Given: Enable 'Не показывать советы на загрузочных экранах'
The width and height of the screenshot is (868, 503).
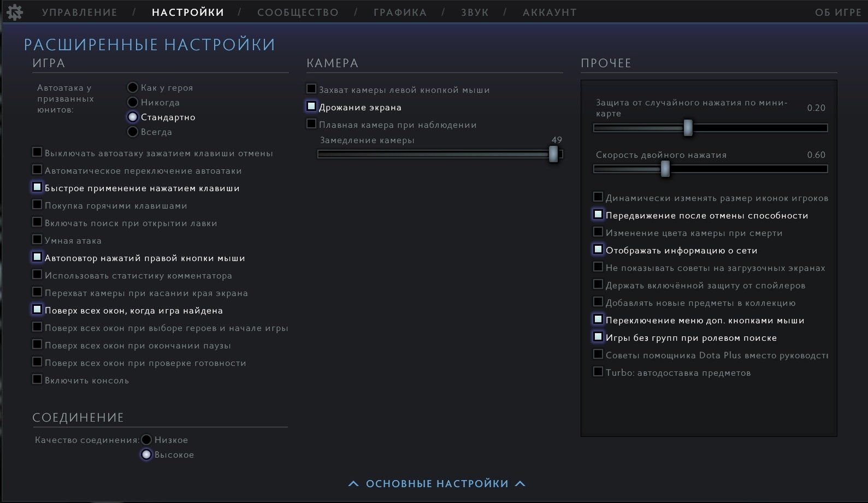Looking at the screenshot, I should click(598, 267).
